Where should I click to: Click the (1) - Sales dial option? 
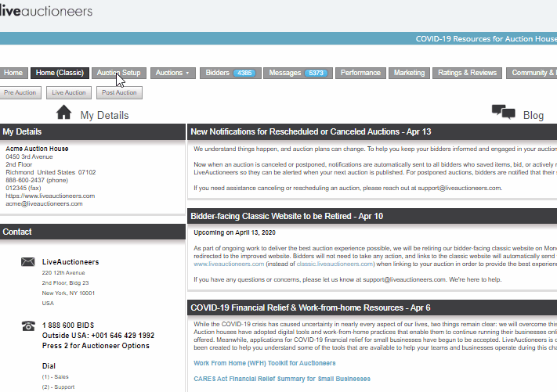pos(56,377)
